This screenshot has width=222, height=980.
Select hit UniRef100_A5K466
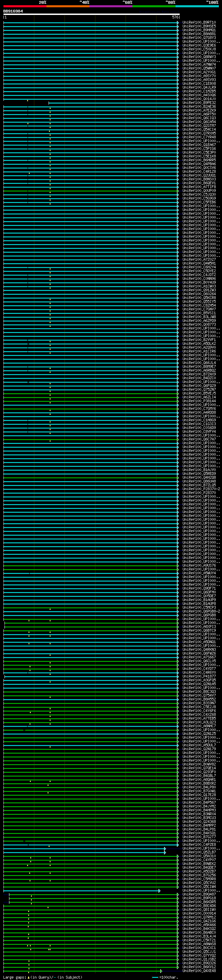(x=199, y=925)
